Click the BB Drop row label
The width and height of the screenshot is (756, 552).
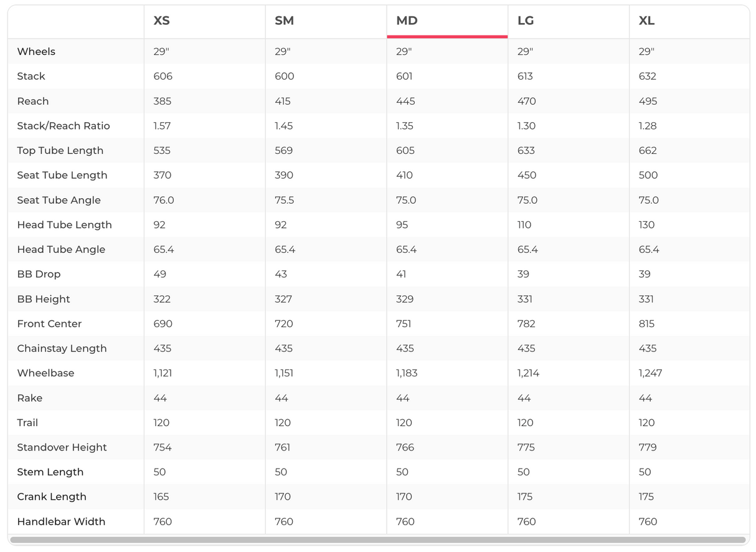point(39,274)
